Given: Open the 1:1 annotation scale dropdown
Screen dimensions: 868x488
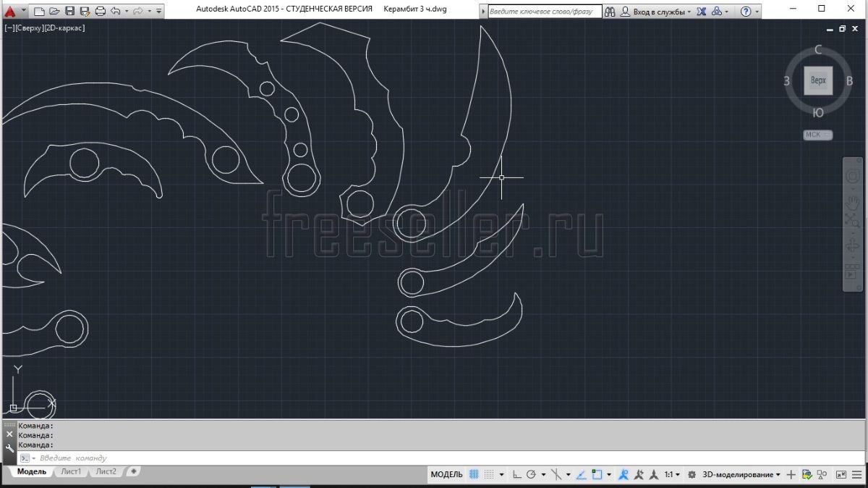Looking at the screenshot, I should 672,475.
